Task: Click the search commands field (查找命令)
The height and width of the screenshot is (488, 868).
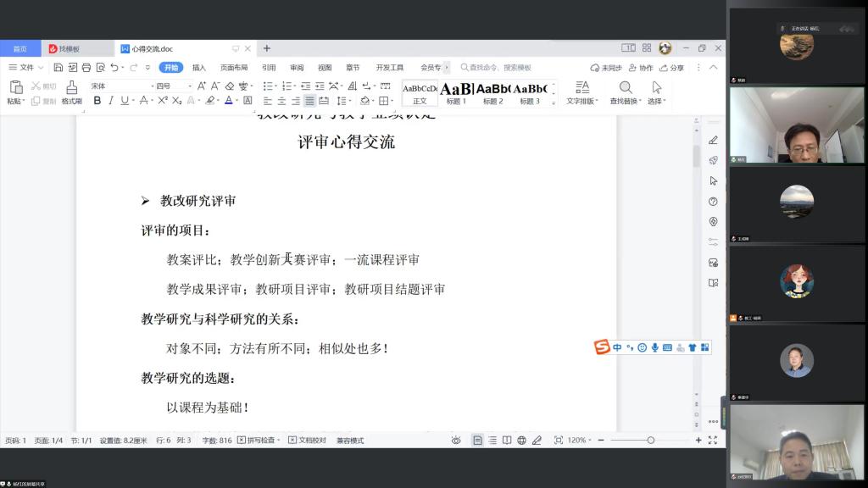Action: coord(500,68)
